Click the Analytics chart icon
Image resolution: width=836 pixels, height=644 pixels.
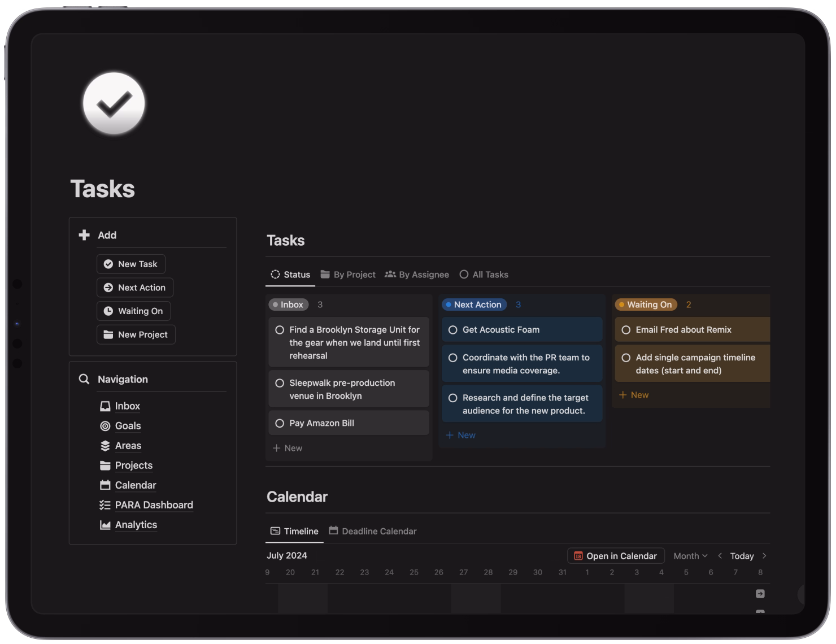(105, 525)
